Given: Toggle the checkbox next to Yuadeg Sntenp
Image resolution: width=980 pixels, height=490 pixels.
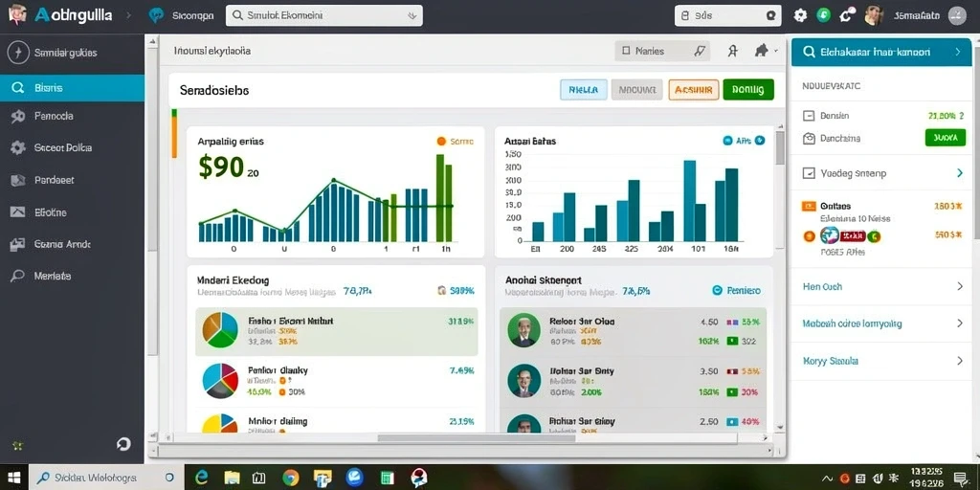Looking at the screenshot, I should (809, 174).
